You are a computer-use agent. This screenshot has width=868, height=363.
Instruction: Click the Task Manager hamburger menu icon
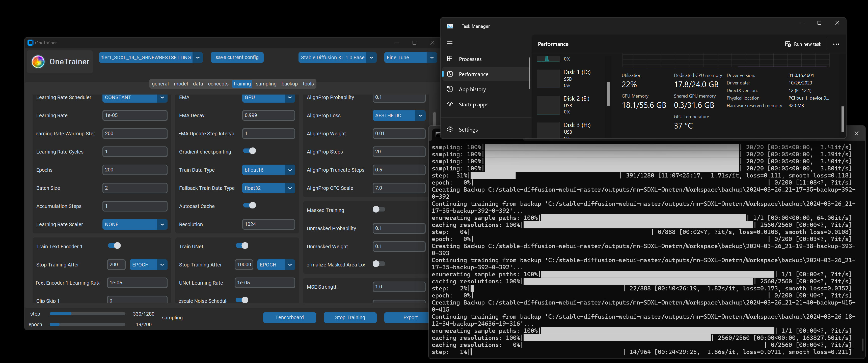tap(449, 43)
